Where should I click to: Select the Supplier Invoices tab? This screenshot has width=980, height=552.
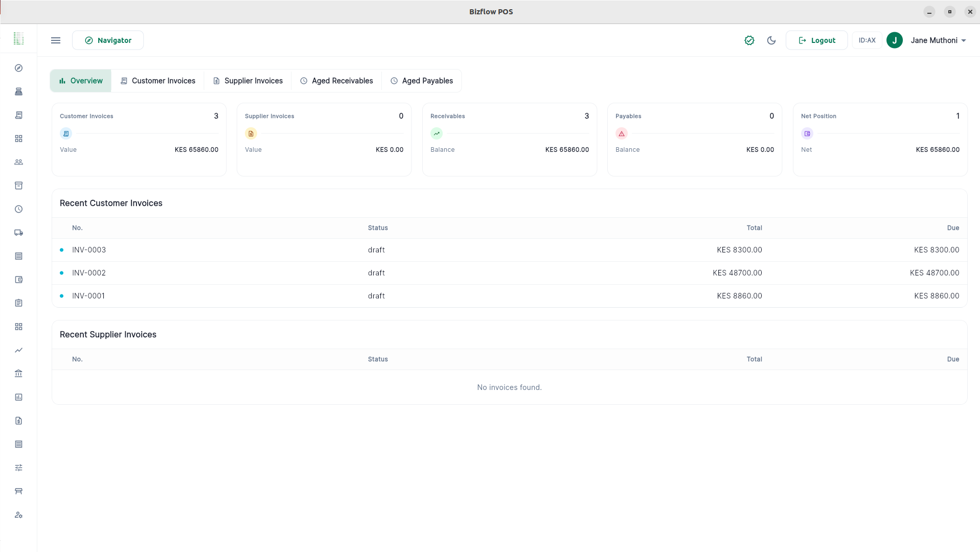(248, 81)
